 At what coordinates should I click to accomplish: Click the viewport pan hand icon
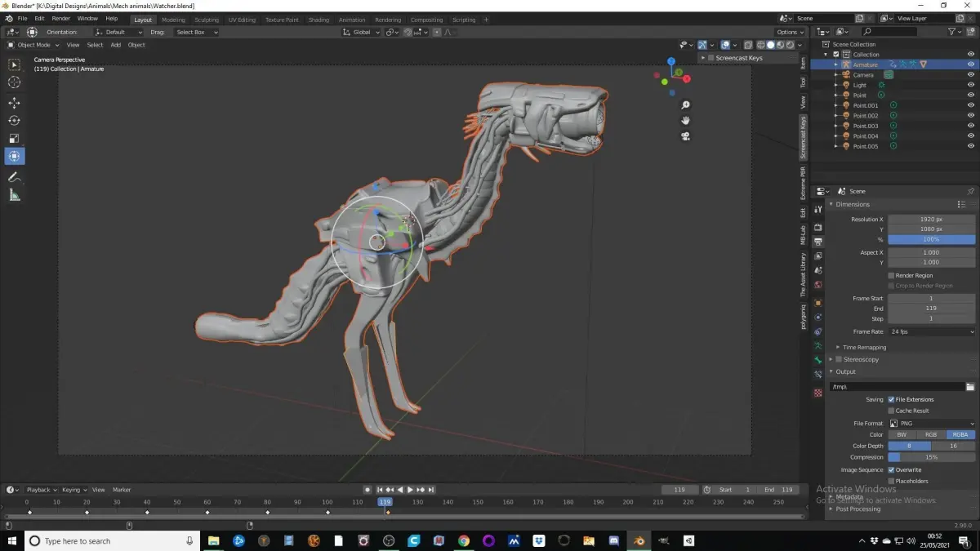pos(686,121)
